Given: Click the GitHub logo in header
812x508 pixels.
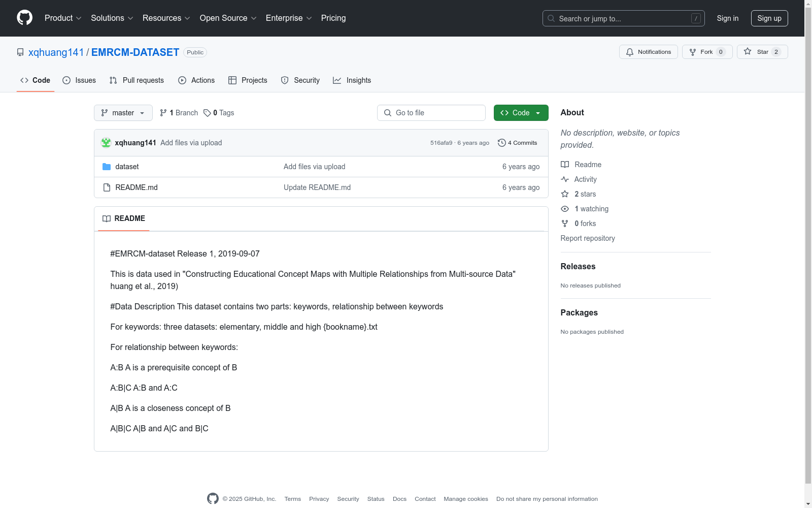Looking at the screenshot, I should [24, 18].
